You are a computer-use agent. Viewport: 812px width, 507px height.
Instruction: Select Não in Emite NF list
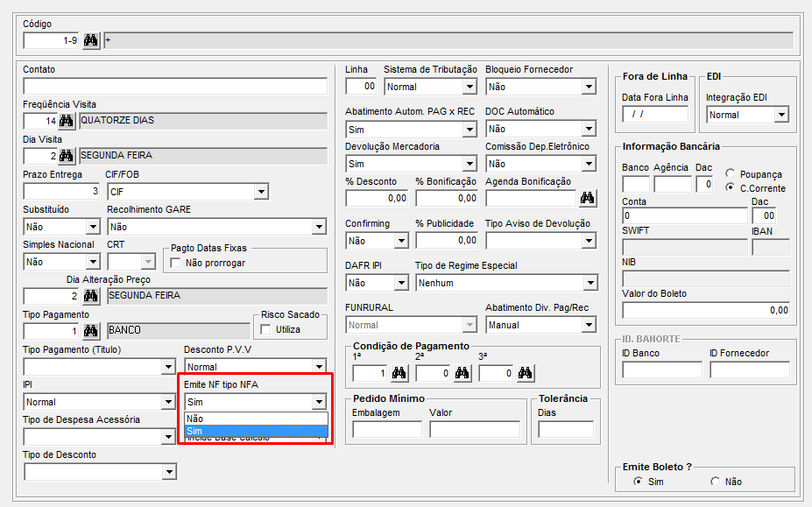pyautogui.click(x=257, y=419)
